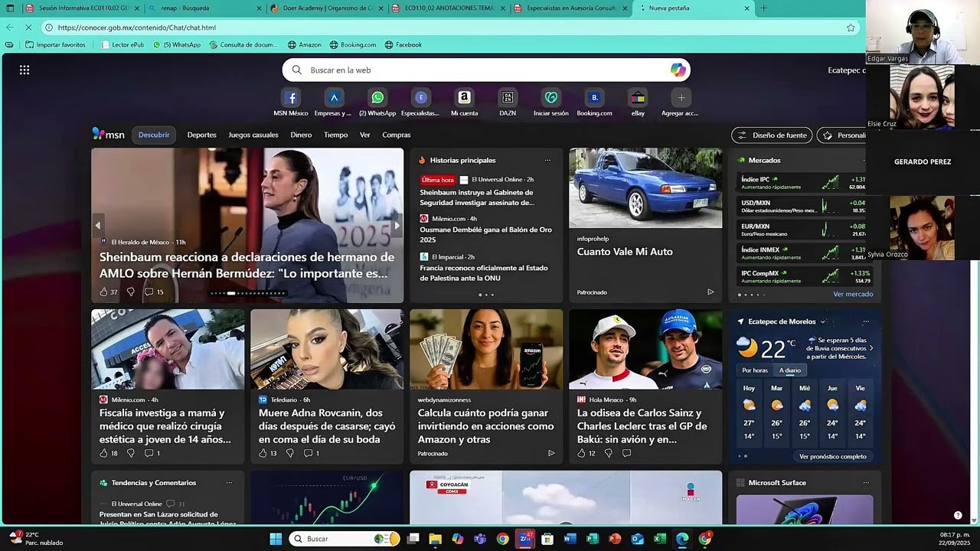Open the (2) WhatsApp quick link icon
This screenshot has height=551, width=980.
coord(377,98)
